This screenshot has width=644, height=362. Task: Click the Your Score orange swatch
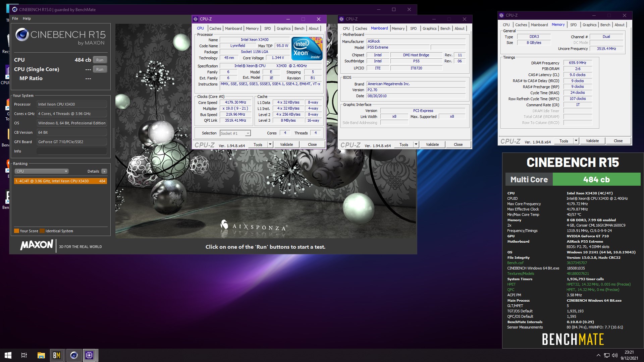(16, 231)
